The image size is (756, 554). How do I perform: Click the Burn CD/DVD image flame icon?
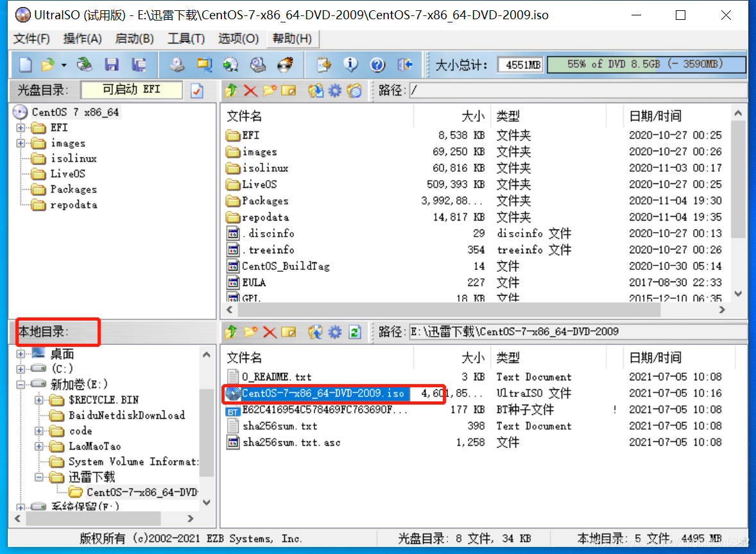pyautogui.click(x=285, y=65)
